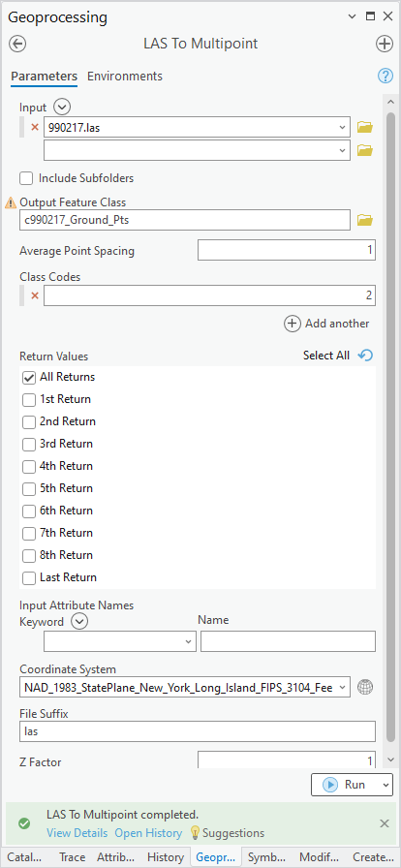Click the View Details link

pyautogui.click(x=77, y=833)
